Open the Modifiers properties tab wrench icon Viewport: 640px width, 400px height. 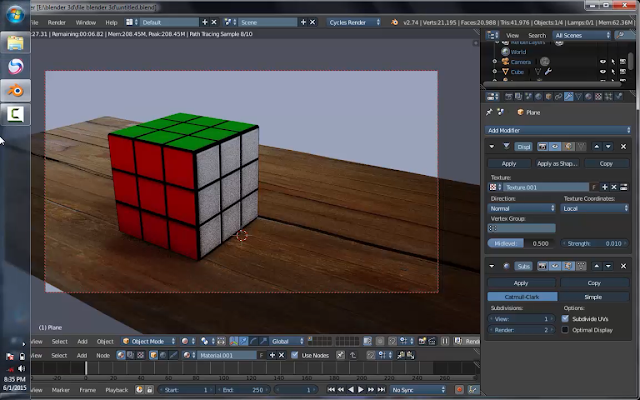pos(569,97)
